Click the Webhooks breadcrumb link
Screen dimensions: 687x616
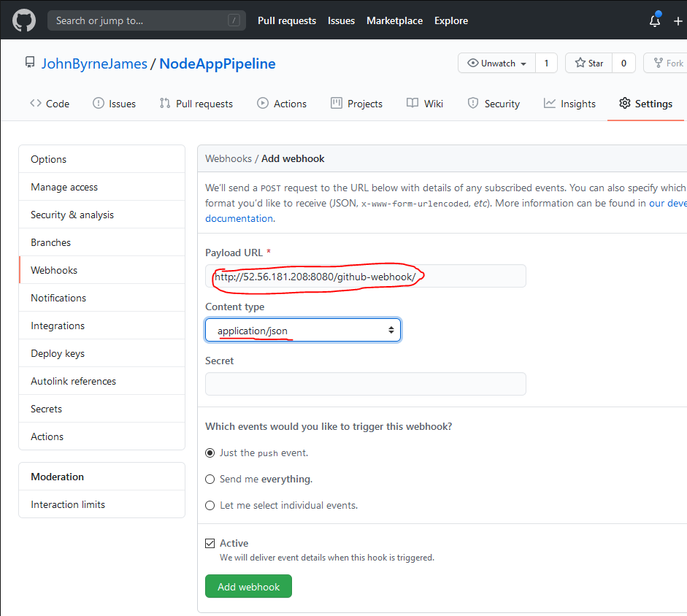click(229, 158)
